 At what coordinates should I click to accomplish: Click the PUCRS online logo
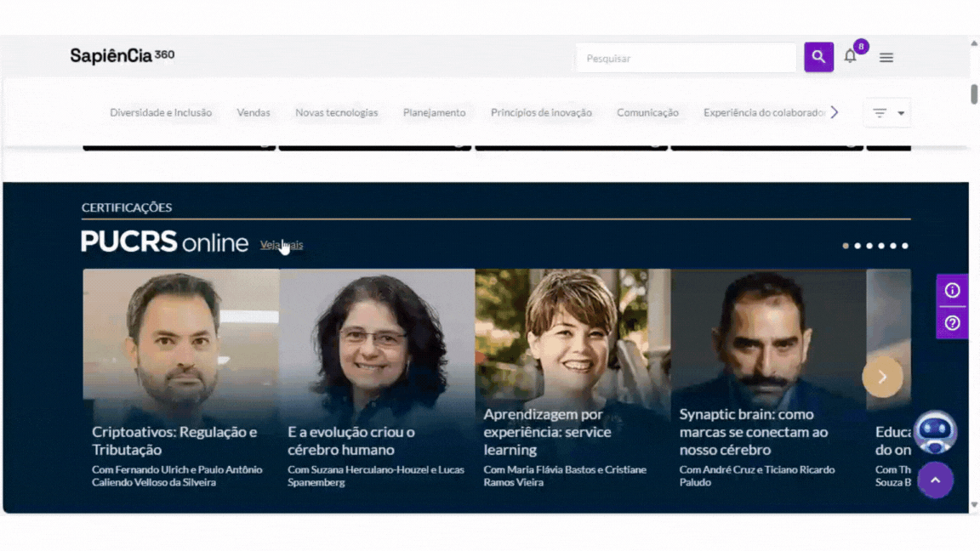164,241
